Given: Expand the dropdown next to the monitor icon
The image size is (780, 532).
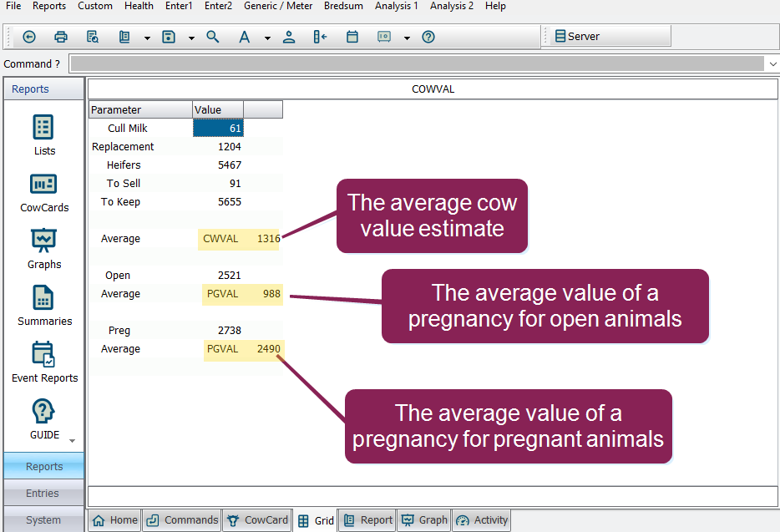Looking at the screenshot, I should click(407, 38).
